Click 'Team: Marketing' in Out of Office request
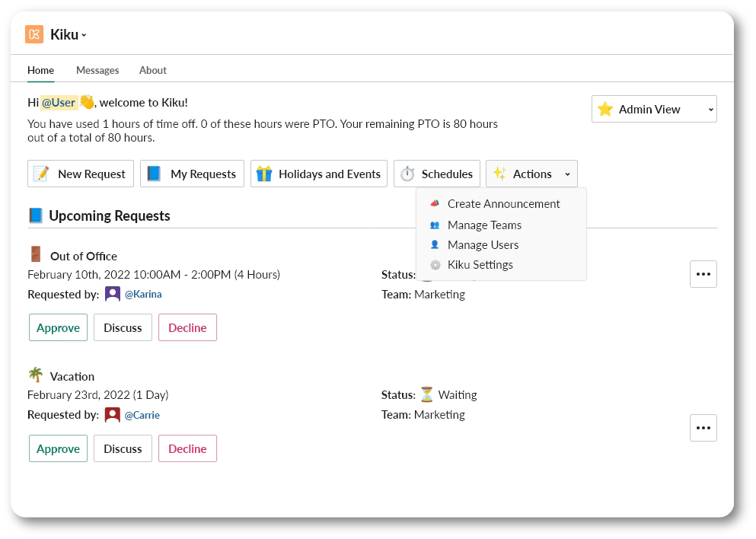Viewport: 756px width, 539px height. point(423,294)
